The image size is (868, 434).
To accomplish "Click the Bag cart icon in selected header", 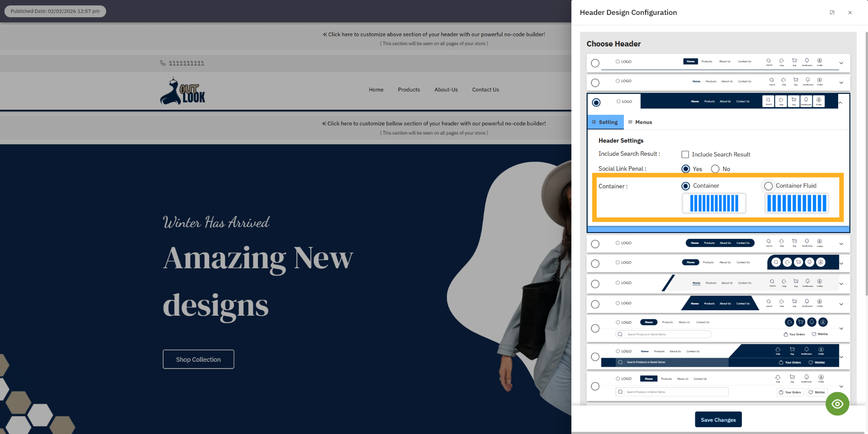I will [x=794, y=101].
